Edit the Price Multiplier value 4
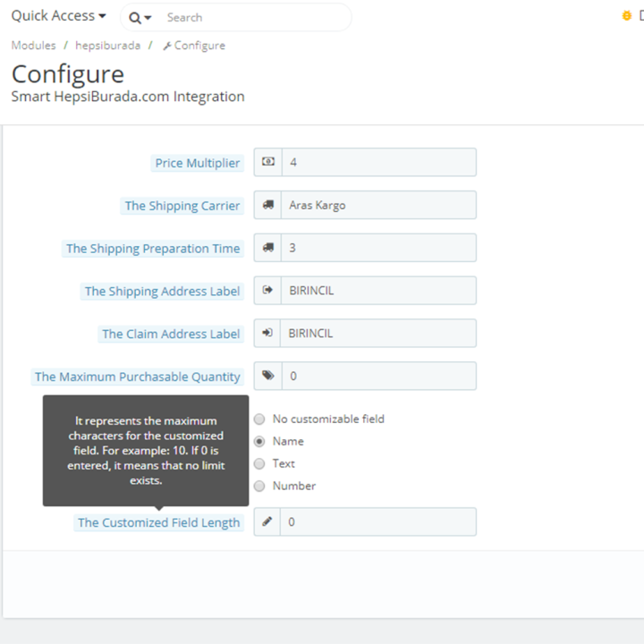The image size is (644, 644). [378, 162]
